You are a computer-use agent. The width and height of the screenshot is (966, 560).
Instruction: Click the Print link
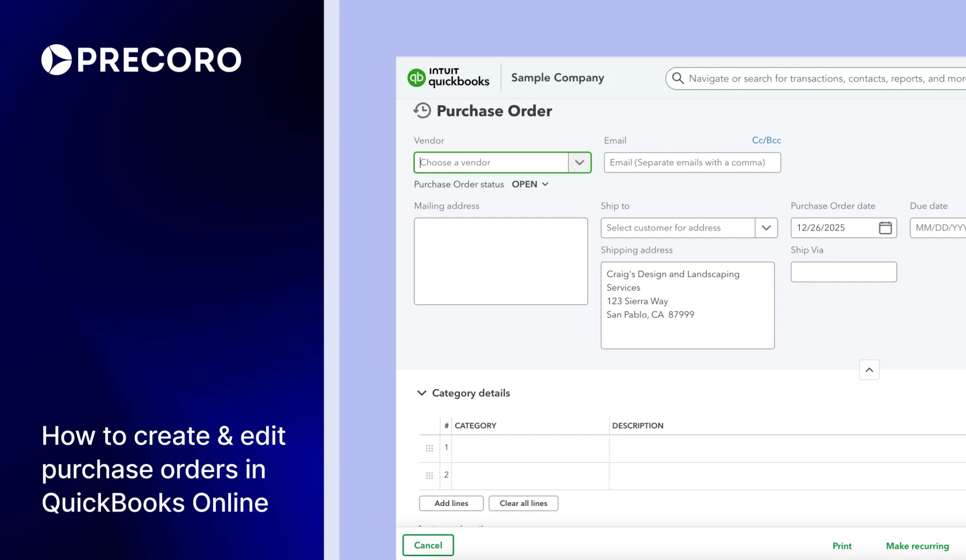tap(842, 546)
